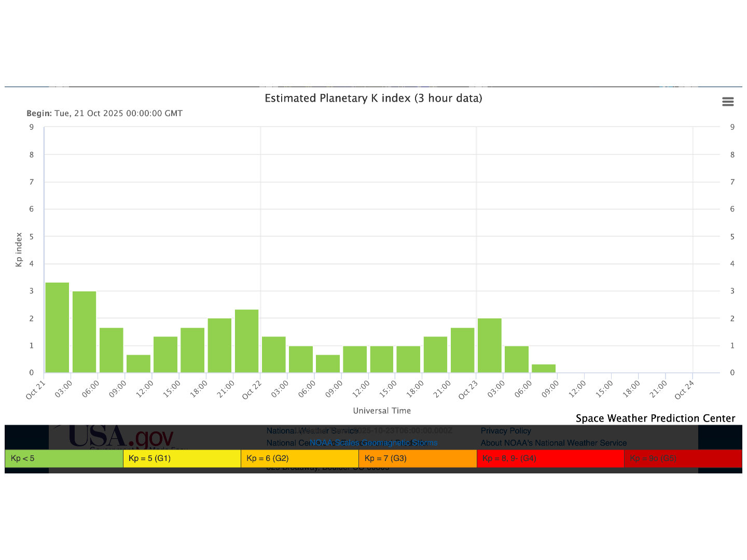Click the NOAA Scales Geomagnetic Storms link
The image size is (747, 560).
(x=374, y=443)
